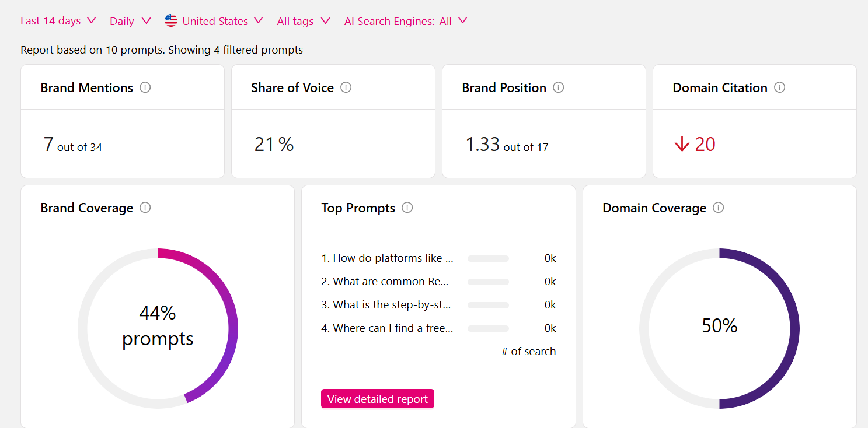Viewport: 868px width, 428px height.
Task: Click the United States flag icon
Action: click(x=171, y=21)
